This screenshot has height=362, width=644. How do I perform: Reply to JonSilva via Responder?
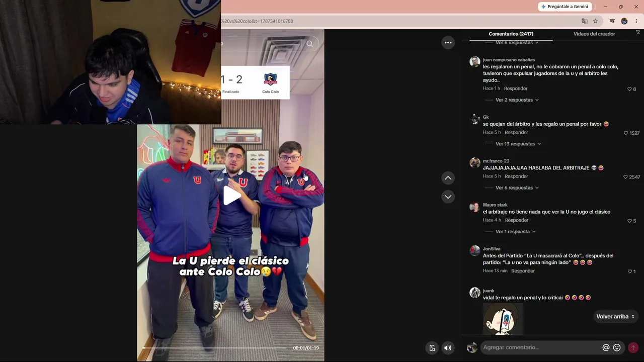pyautogui.click(x=523, y=271)
